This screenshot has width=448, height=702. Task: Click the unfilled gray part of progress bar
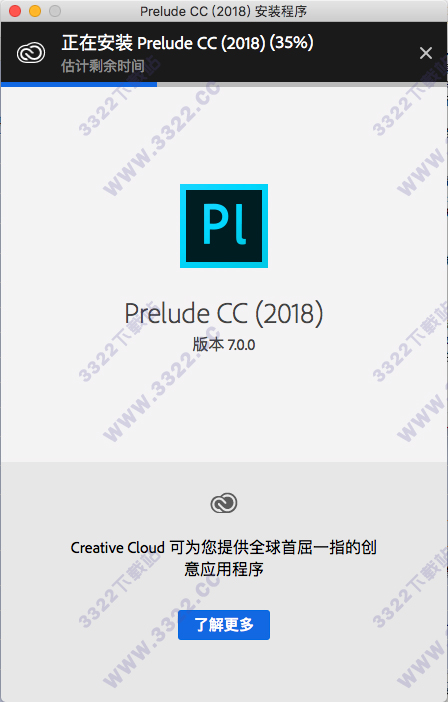click(302, 84)
